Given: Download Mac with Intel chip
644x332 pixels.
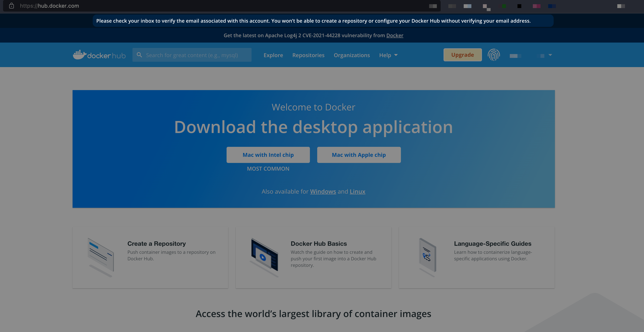Looking at the screenshot, I should 268,155.
